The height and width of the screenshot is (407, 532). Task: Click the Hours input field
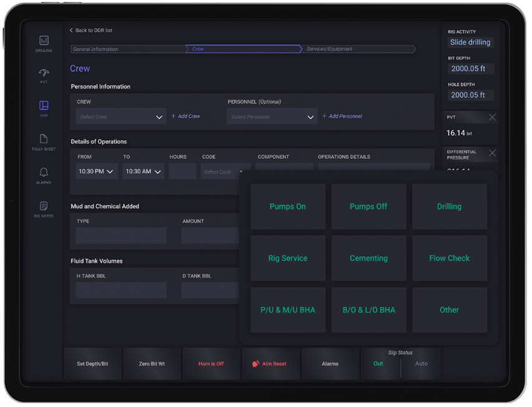coord(183,171)
